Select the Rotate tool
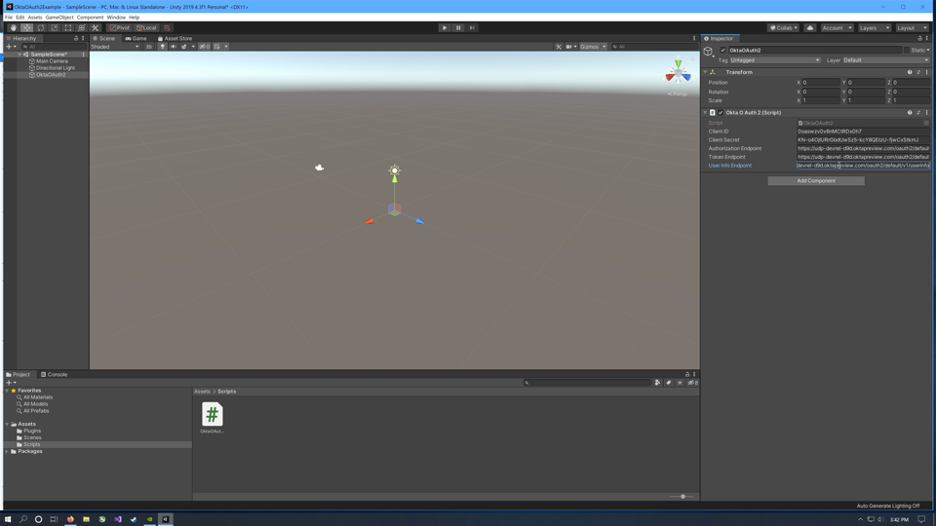 (x=41, y=28)
